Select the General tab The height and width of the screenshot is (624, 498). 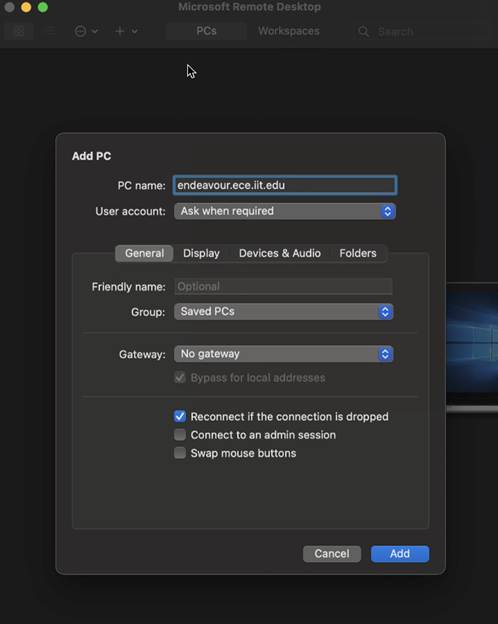144,253
